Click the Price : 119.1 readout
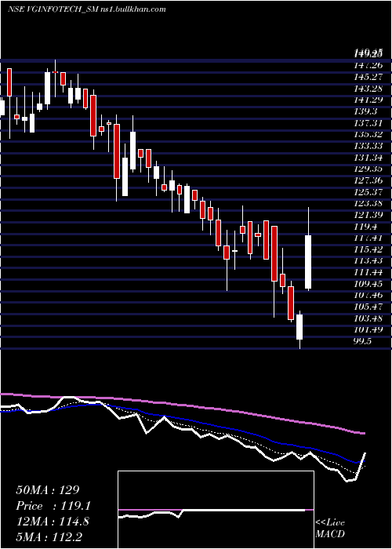Screen dimensions: 392x549 53,506
